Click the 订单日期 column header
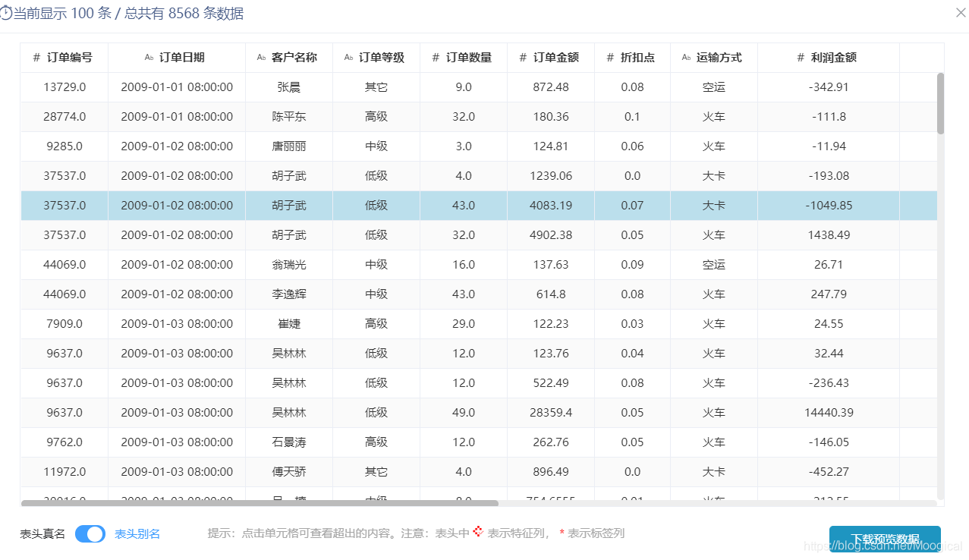969x560 pixels. (177, 58)
